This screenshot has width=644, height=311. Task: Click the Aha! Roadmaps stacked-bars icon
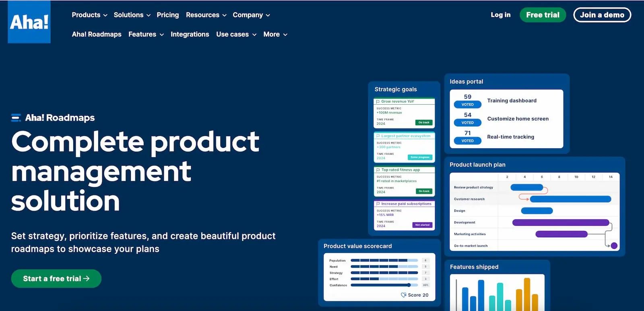16,118
